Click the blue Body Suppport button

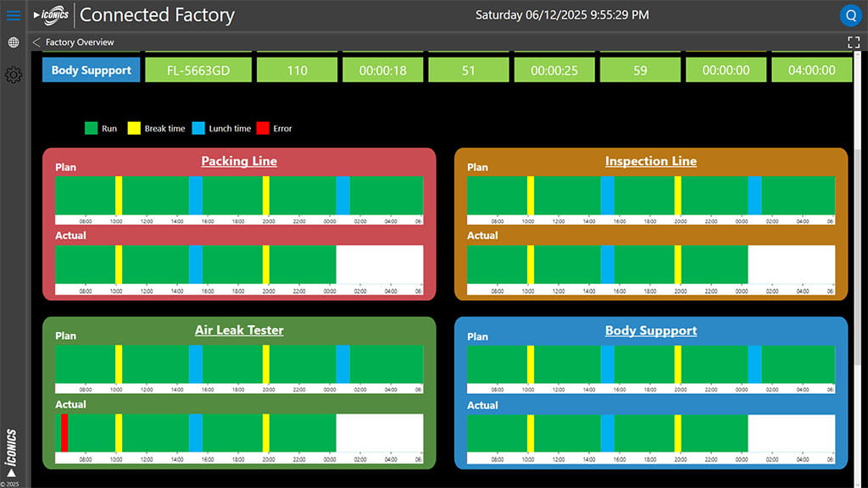pos(92,70)
